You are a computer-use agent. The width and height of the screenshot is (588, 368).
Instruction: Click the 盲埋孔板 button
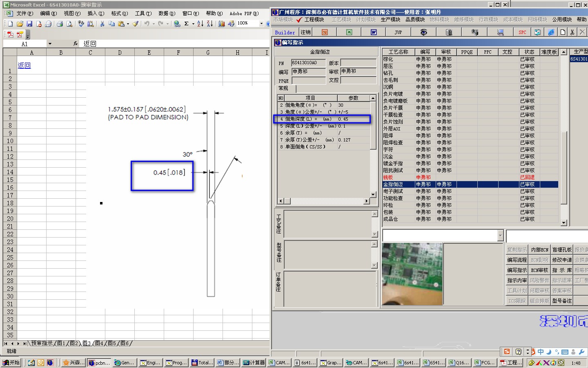point(562,249)
